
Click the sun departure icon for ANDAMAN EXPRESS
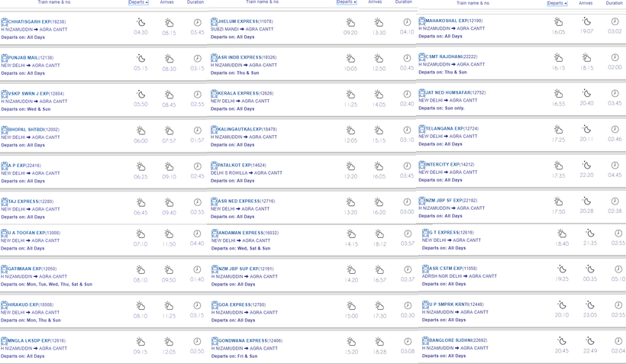[x=350, y=234]
